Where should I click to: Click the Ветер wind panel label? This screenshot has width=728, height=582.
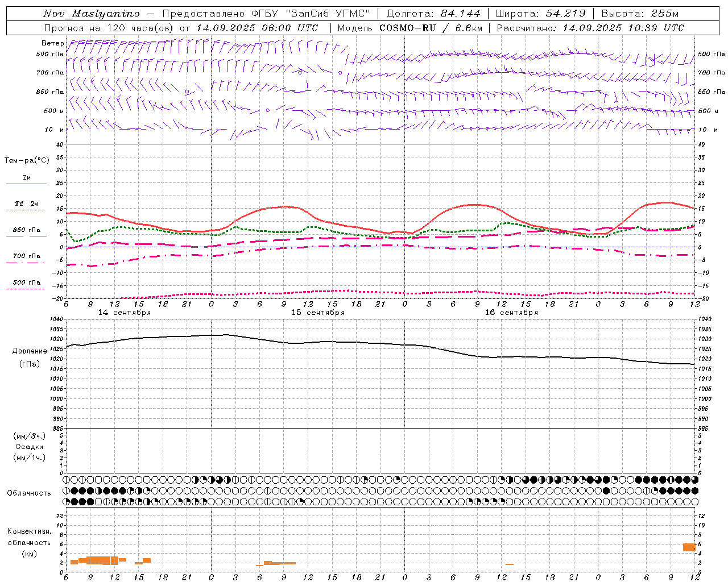tap(52, 43)
